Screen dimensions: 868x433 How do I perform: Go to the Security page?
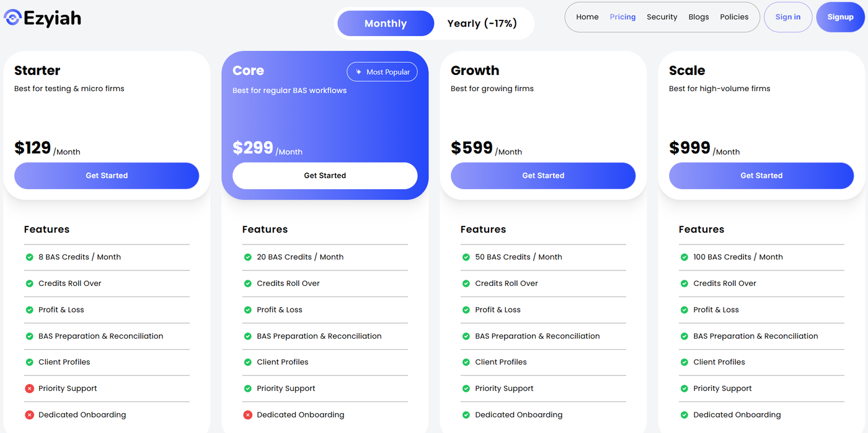(662, 17)
